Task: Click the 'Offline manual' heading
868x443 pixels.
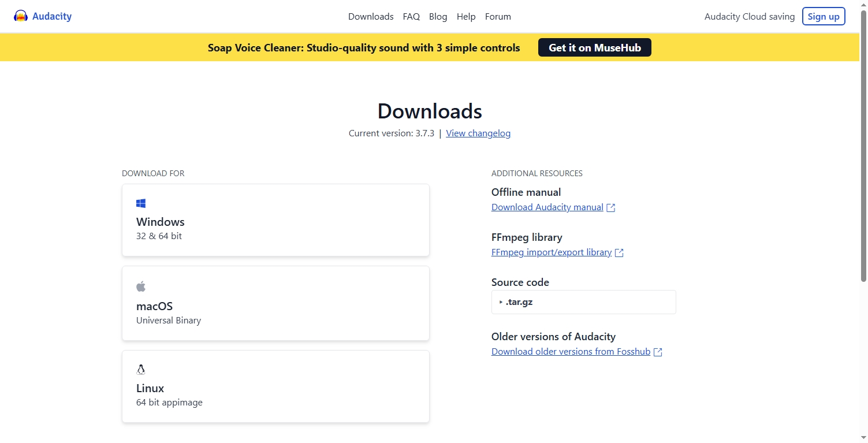Action: [x=526, y=192]
